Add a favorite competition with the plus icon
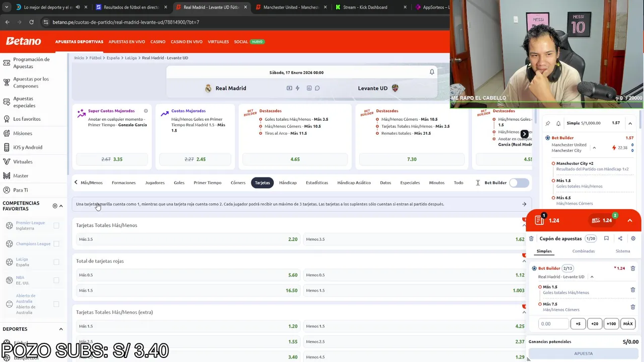This screenshot has height=362, width=644. [55, 206]
